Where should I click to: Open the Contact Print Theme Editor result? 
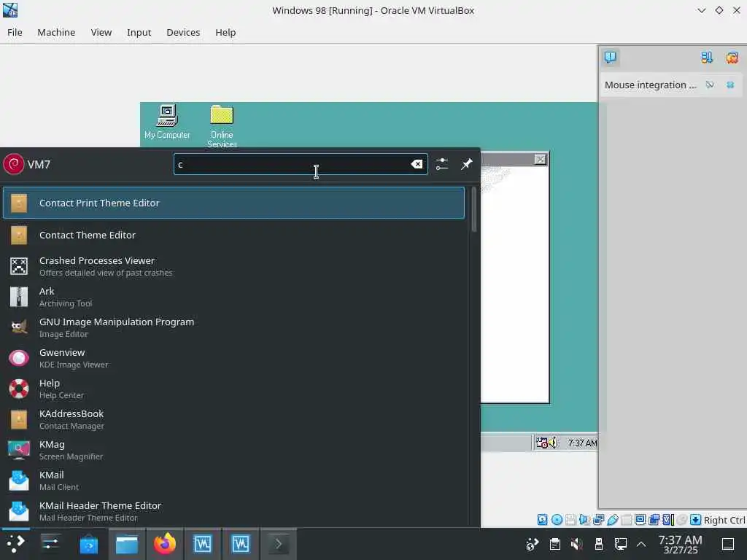233,203
